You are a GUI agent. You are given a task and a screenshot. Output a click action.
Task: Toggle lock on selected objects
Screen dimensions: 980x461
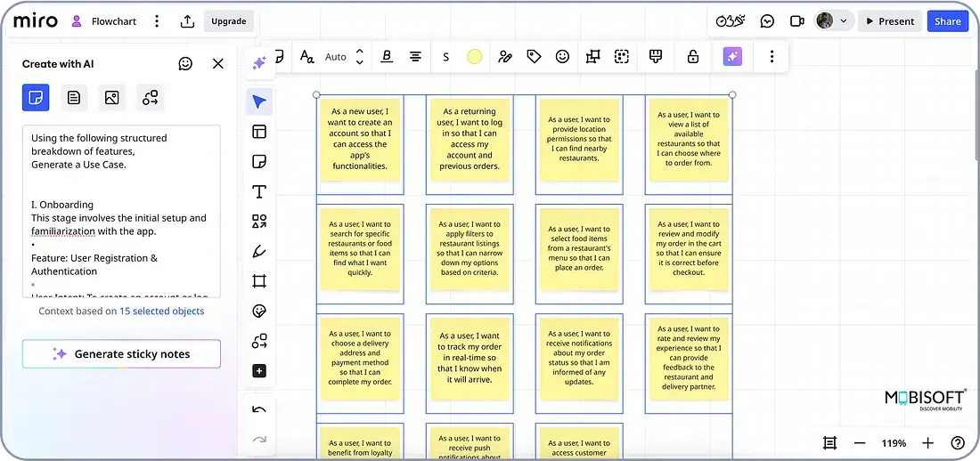pyautogui.click(x=692, y=57)
